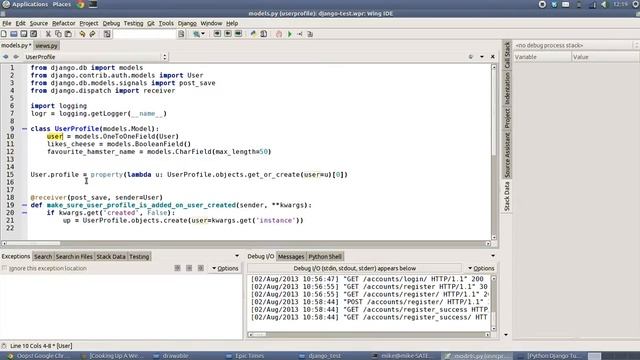
Task: Open Options in the Exceptions panel
Action: [x=225, y=268]
